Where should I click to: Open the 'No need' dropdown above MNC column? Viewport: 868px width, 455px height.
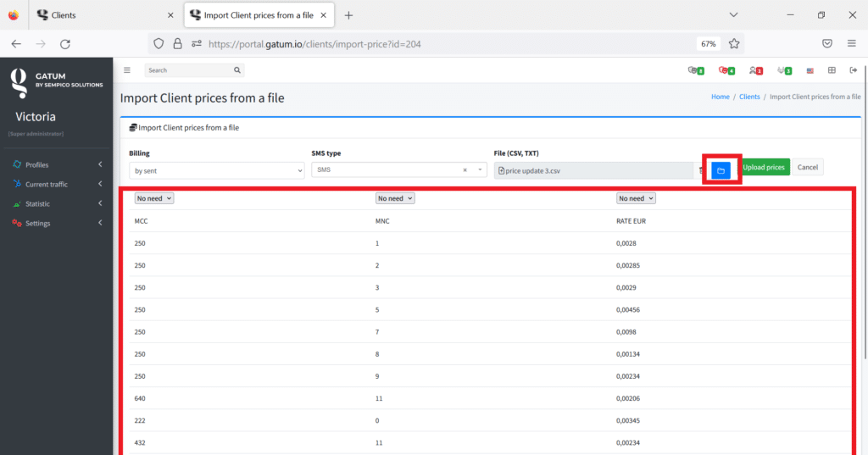[395, 198]
